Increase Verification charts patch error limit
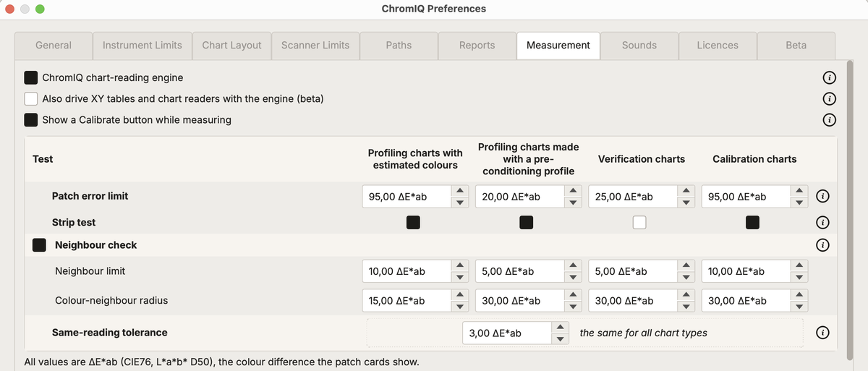This screenshot has height=371, width=868. tap(686, 191)
